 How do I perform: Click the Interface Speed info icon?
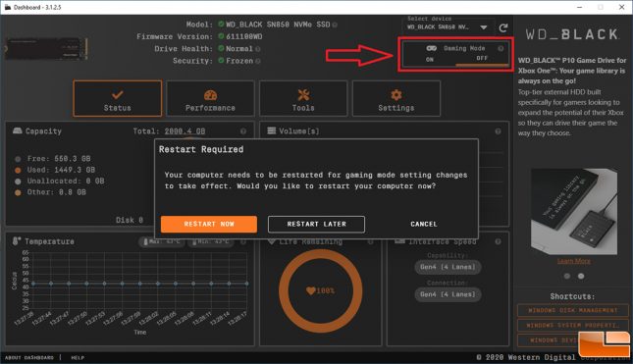[498, 241]
